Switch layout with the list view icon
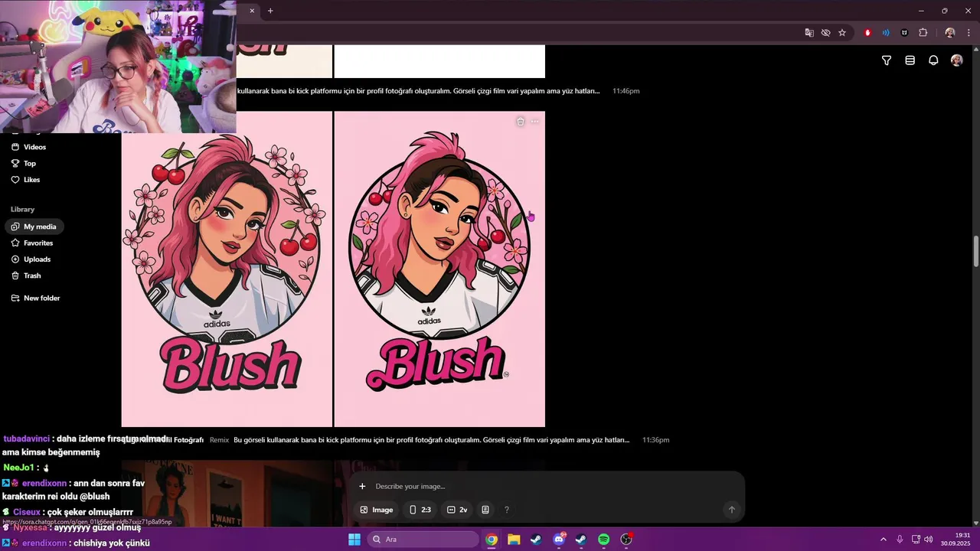Screen dimensions: 980x551 tap(910, 60)
